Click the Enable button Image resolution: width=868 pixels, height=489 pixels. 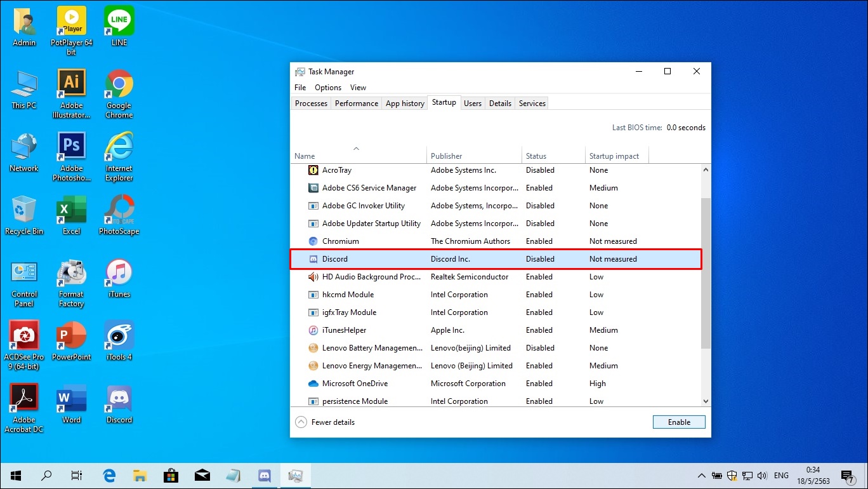coord(679,422)
